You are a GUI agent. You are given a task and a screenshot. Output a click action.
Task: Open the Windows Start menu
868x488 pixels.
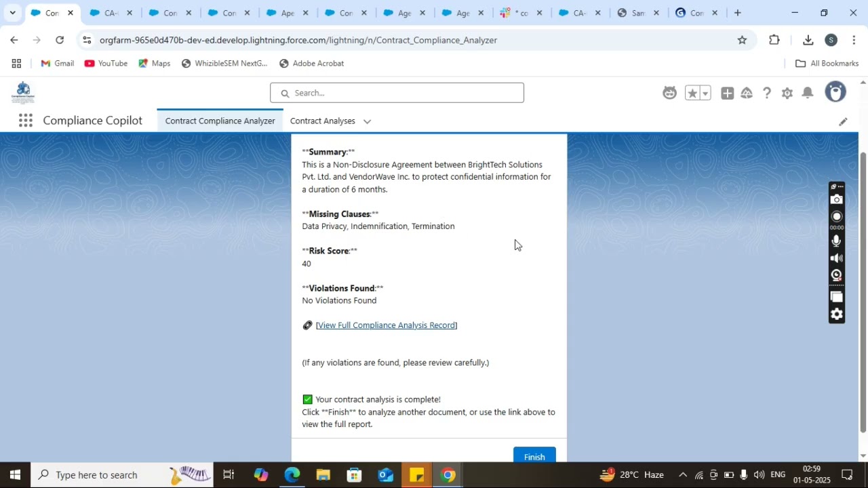[15, 475]
